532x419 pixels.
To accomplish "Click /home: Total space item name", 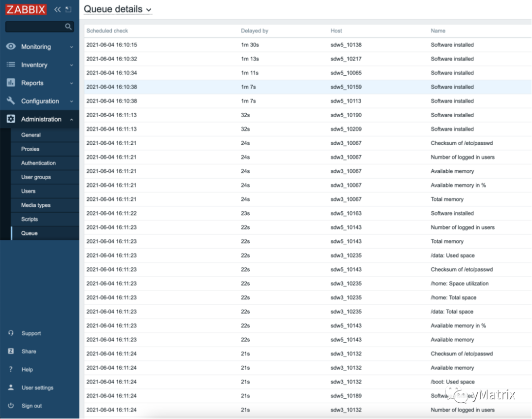I will point(454,298).
